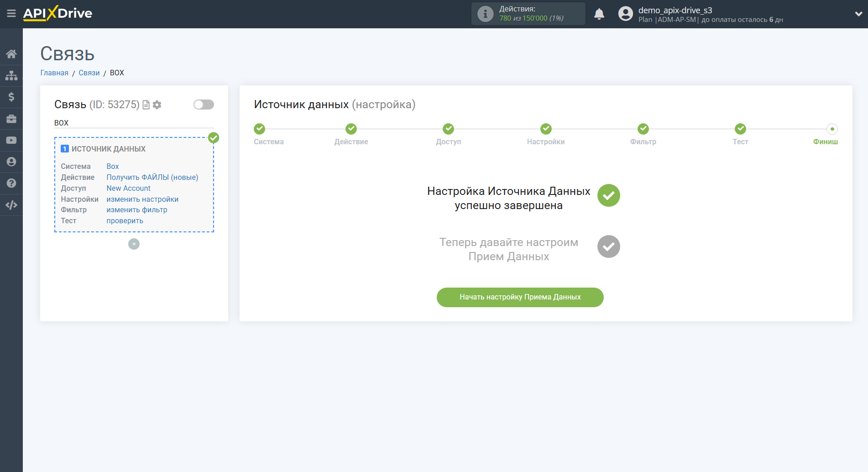Open the API/developer section in sidebar
The width and height of the screenshot is (868, 472).
[x=11, y=205]
